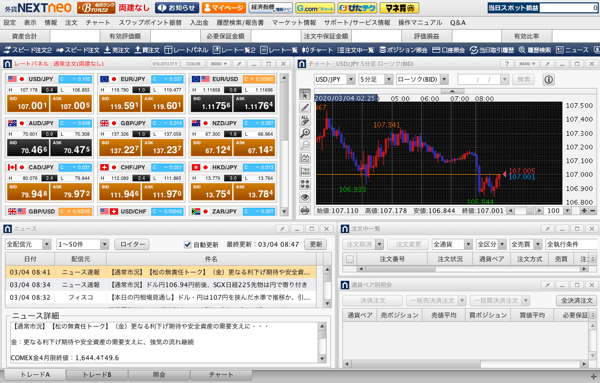Image resolution: width=600 pixels, height=383 pixels.
Task: Click the star and heart marks icon
Action: (x=305, y=184)
